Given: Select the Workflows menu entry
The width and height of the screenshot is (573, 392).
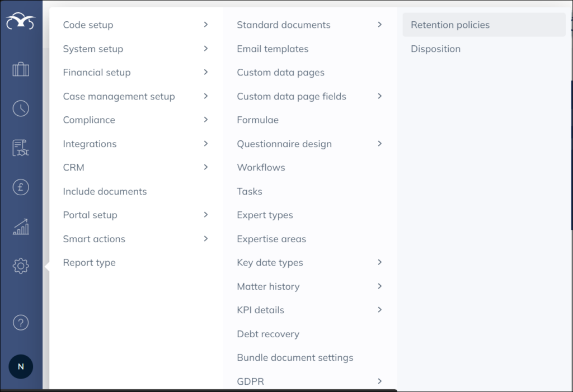Looking at the screenshot, I should (261, 167).
